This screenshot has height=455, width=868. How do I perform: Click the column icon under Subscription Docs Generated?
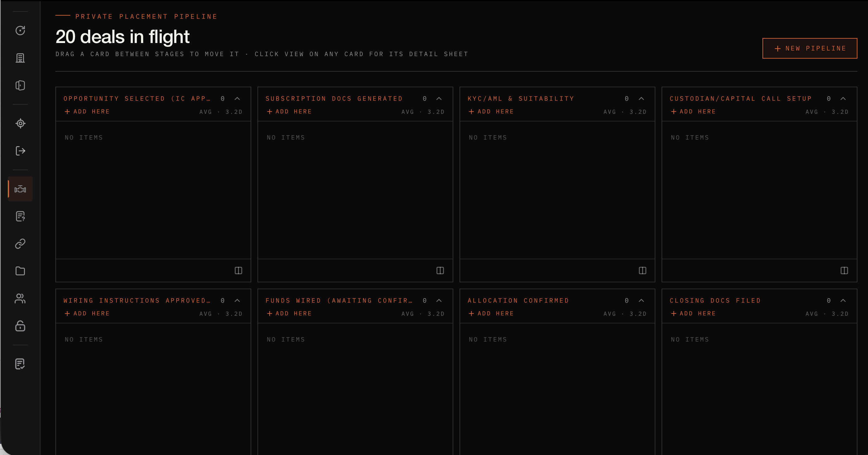coord(440,271)
